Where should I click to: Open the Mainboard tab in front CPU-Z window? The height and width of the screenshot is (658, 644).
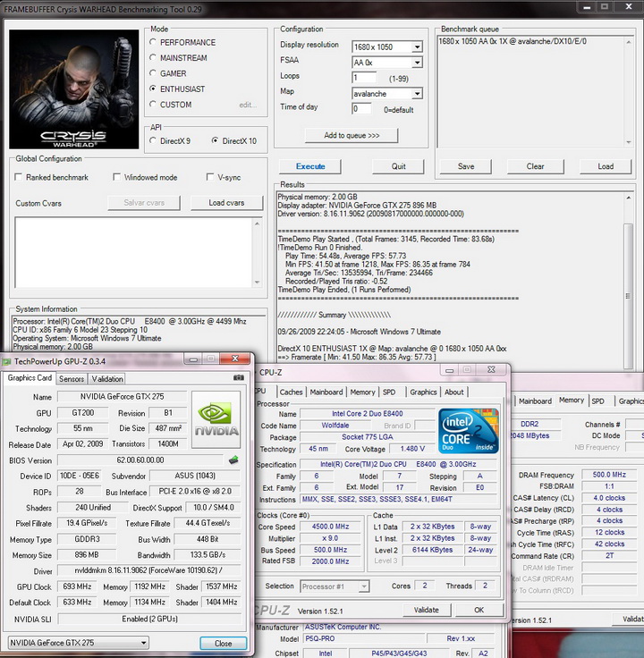tap(326, 392)
